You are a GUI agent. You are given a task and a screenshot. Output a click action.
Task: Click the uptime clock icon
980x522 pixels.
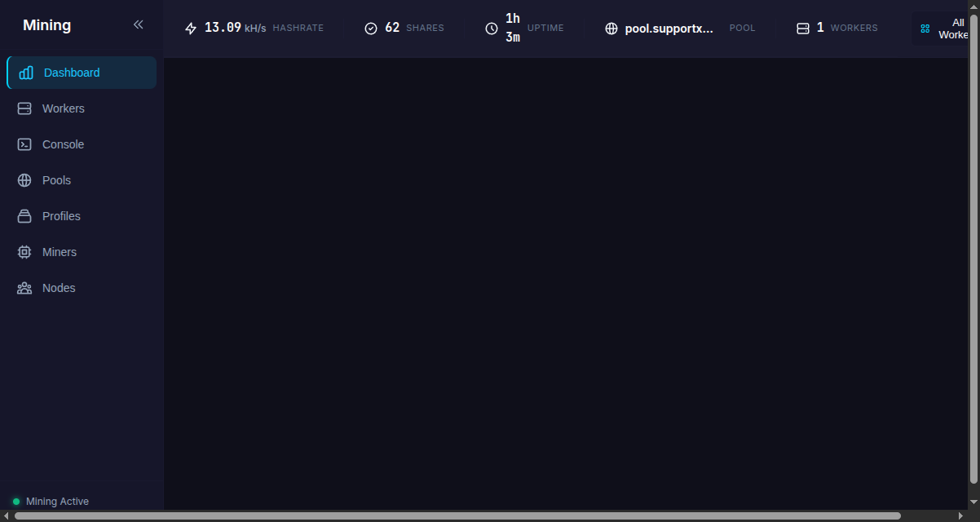pyautogui.click(x=492, y=29)
